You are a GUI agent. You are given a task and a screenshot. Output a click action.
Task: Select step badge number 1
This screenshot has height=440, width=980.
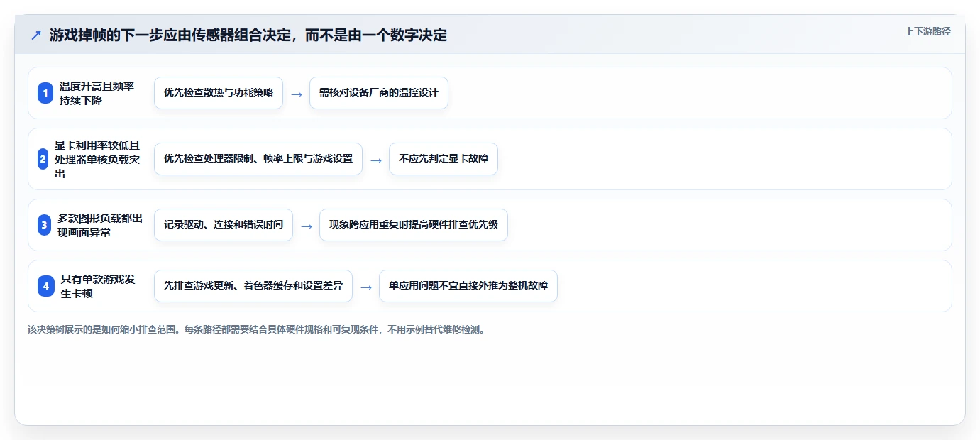coord(45,93)
